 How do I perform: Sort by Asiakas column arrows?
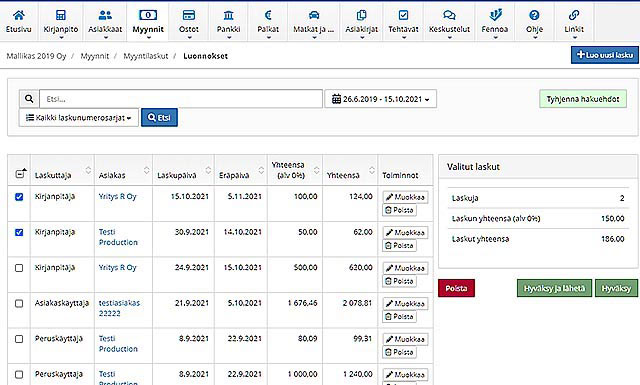pos(147,170)
